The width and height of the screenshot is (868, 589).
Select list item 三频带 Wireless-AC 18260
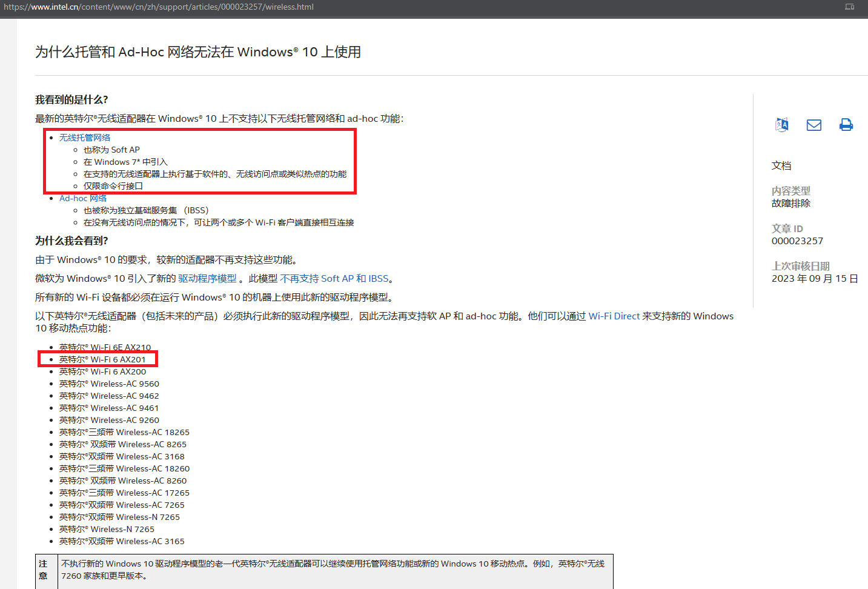[124, 468]
